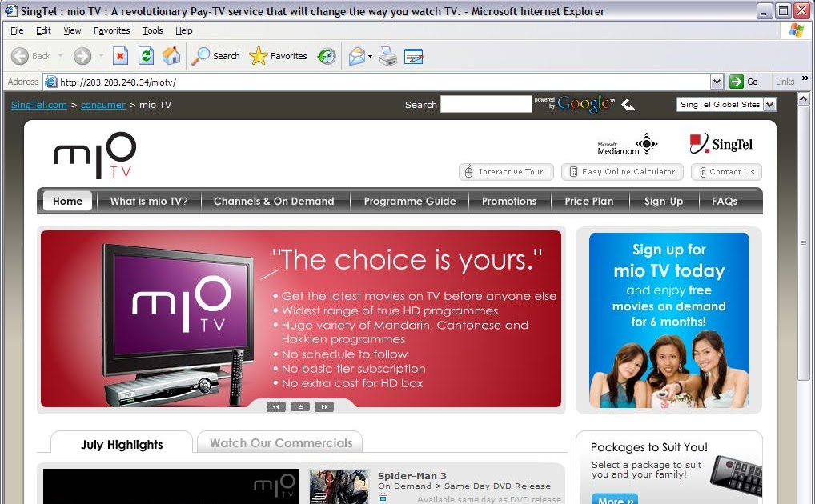Go back a banner with the rewind arrows icon
The width and height of the screenshot is (815, 504).
click(276, 406)
